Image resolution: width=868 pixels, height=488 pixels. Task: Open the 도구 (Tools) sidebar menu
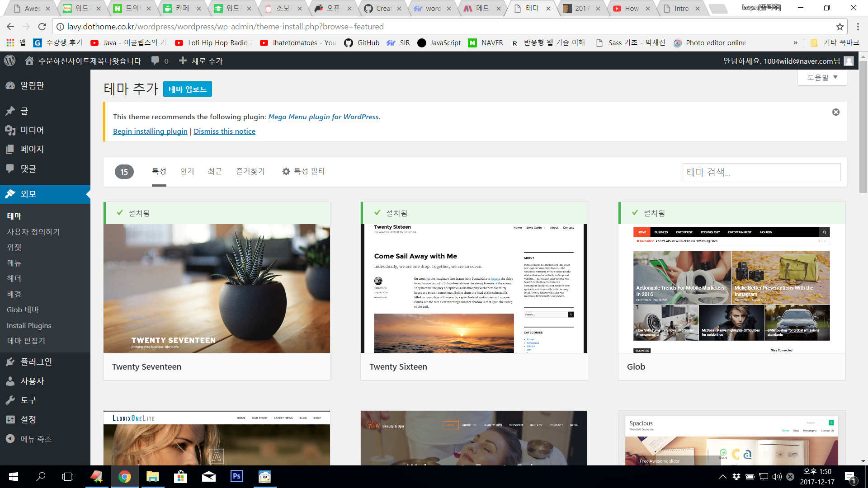(28, 400)
